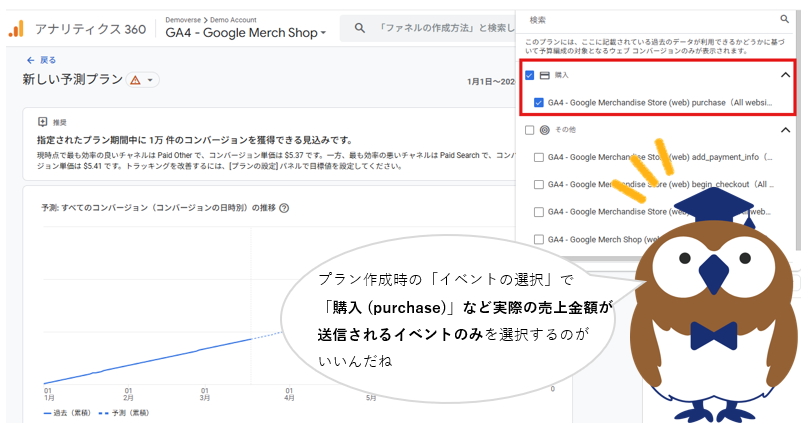Viewport: 812px width, 438px height.
Task: Click the アナリティクス 360 product name
Action: (x=90, y=30)
